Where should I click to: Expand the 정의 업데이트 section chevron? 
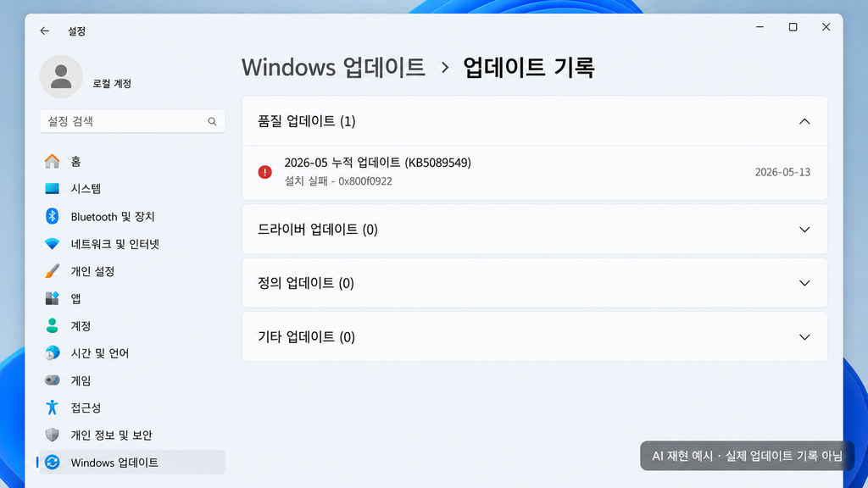(x=804, y=283)
